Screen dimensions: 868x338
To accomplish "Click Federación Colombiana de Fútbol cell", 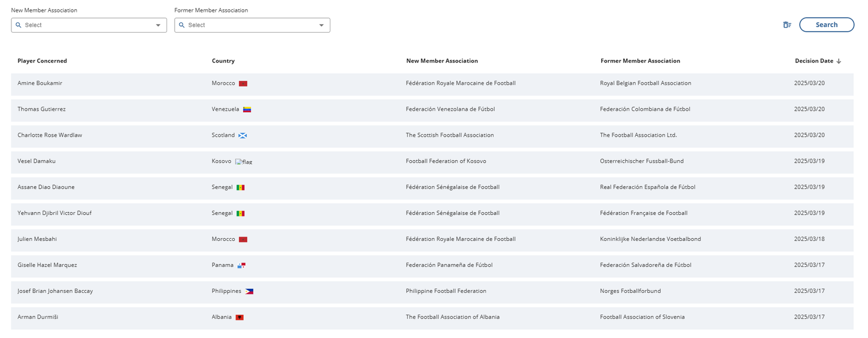I will (645, 109).
